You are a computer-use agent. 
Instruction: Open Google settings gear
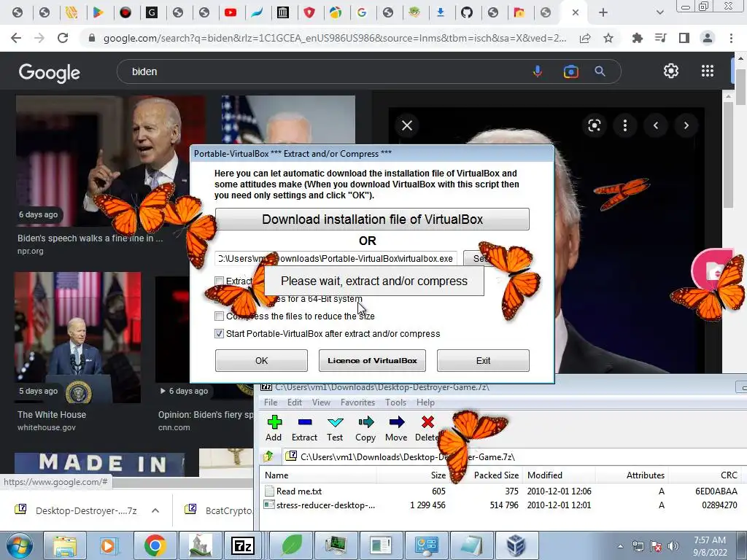point(671,71)
